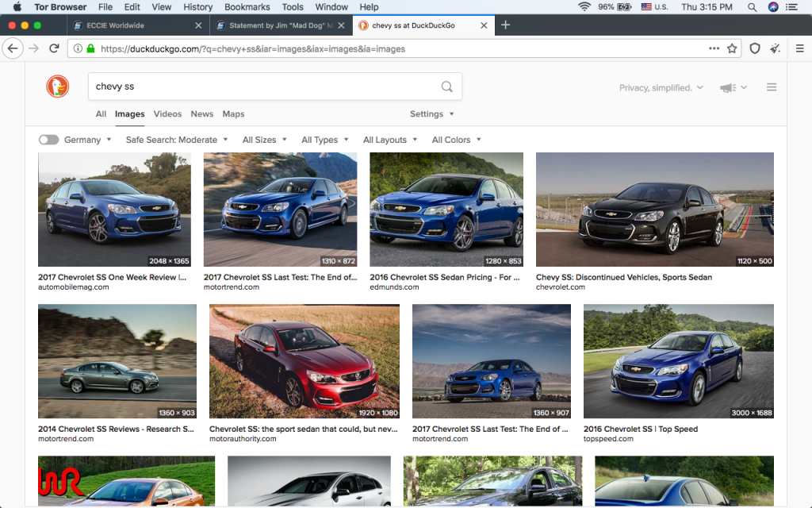Viewport: 812px width, 508px height.
Task: Click the DuckDuckGo logo
Action: click(x=57, y=86)
